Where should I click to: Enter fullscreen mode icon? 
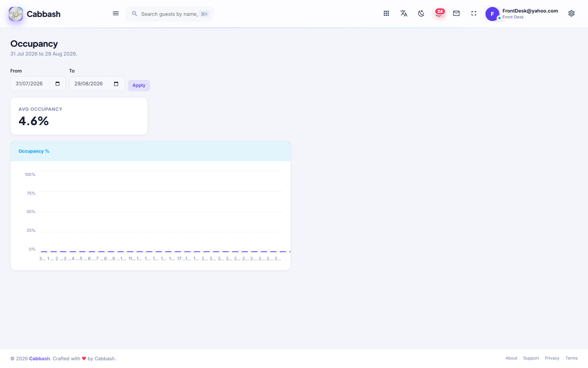click(x=474, y=14)
